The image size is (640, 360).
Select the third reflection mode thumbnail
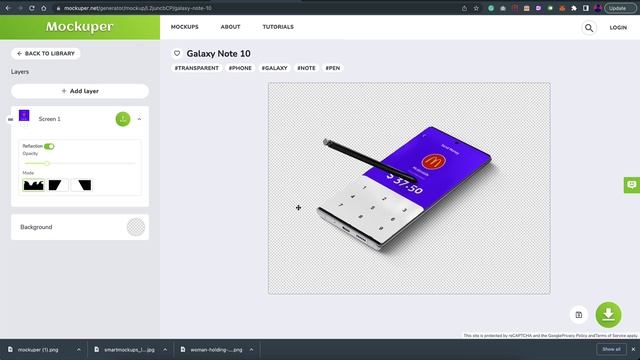(x=81, y=185)
